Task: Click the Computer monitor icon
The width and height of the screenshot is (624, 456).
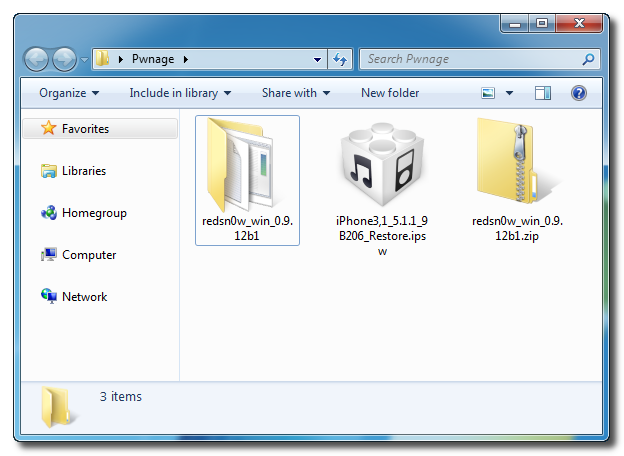Action: click(49, 255)
